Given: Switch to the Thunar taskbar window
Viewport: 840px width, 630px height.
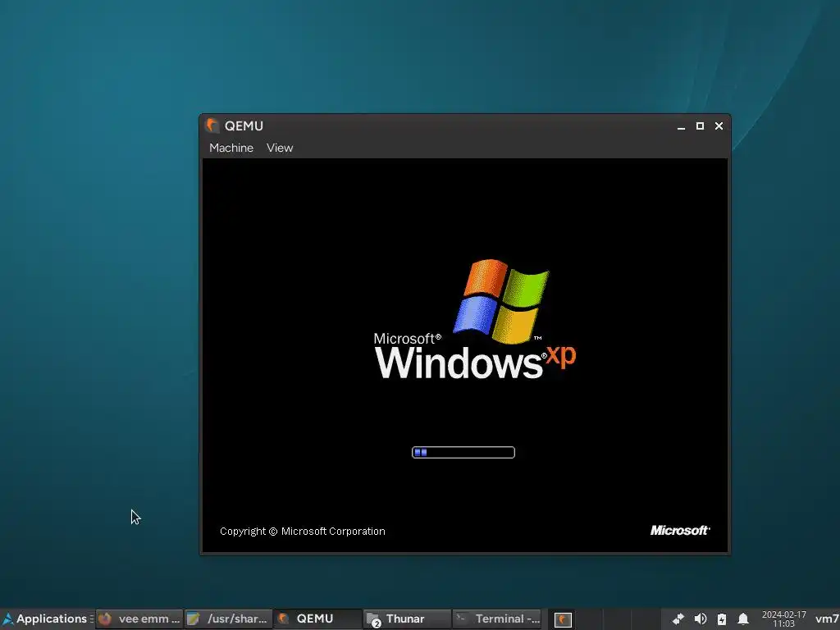Looking at the screenshot, I should point(407,619).
